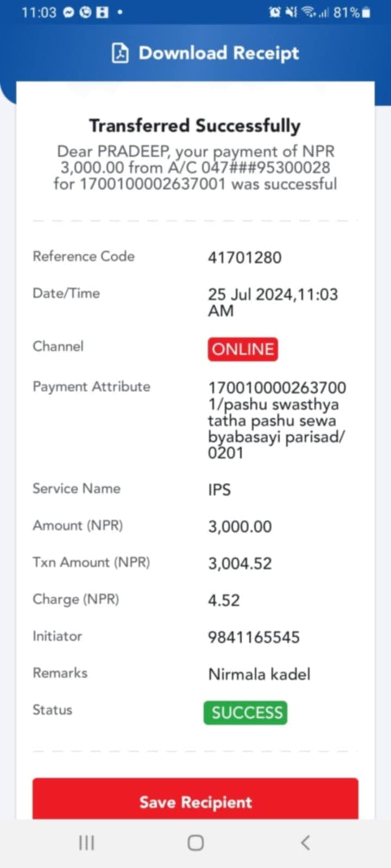Tap the payment attribute description text

pos(277,420)
